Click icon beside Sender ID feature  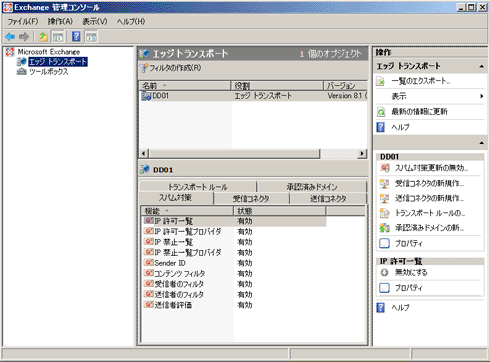point(149,263)
